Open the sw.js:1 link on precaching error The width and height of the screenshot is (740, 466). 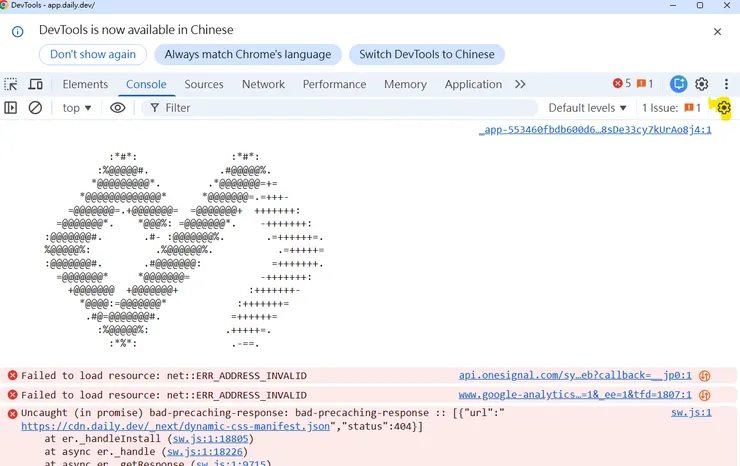tap(691, 413)
